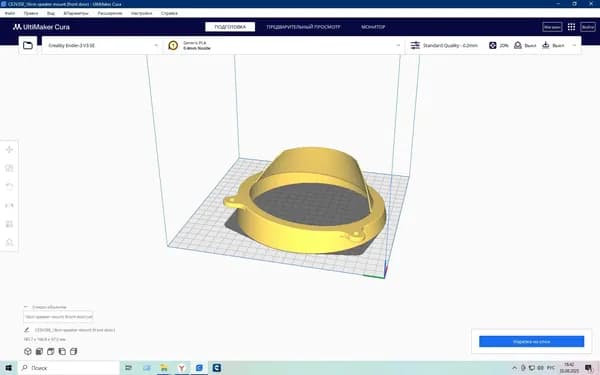Image resolution: width=600 pixels, height=375 pixels.
Task: Click the sign in button in header
Action: tap(588, 27)
